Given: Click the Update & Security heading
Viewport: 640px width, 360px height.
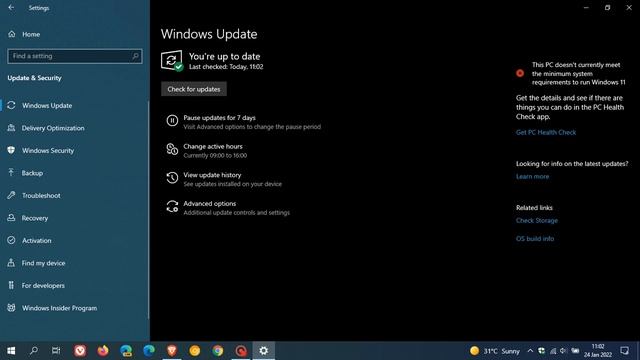Looking at the screenshot, I should (34, 78).
